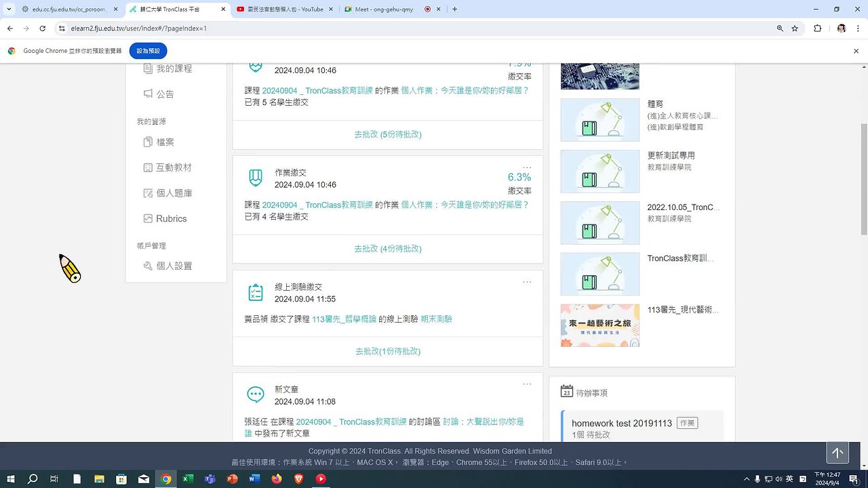Open the Chrome extensions menu

817,28
